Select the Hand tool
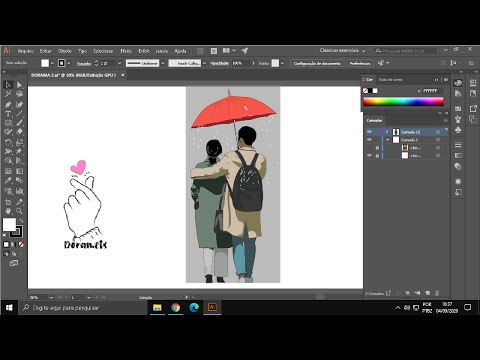The height and width of the screenshot is (360, 480). pos(8,211)
